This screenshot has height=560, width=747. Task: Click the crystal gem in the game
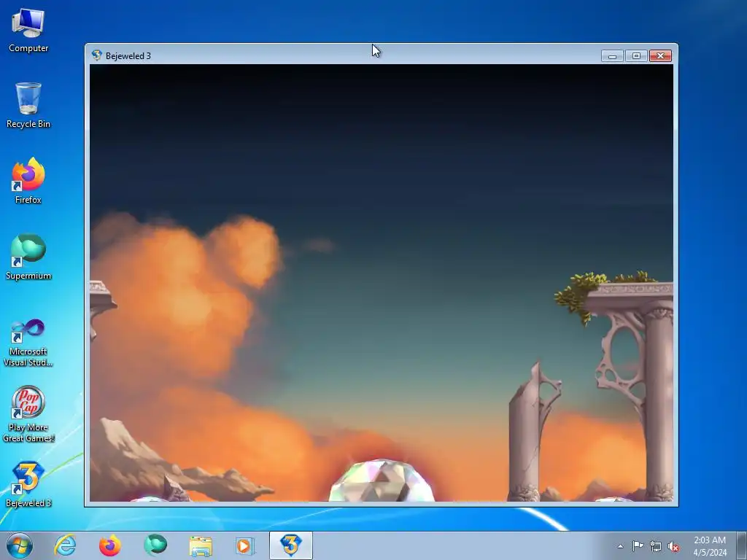[x=382, y=480]
